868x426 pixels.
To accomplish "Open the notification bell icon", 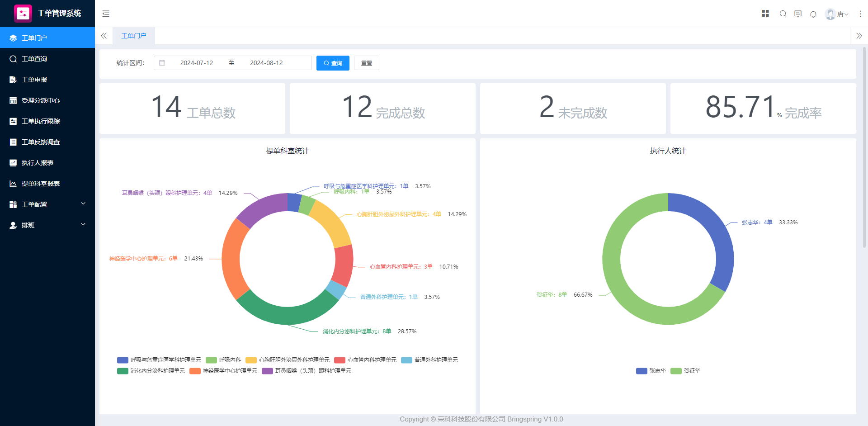I will [x=813, y=14].
